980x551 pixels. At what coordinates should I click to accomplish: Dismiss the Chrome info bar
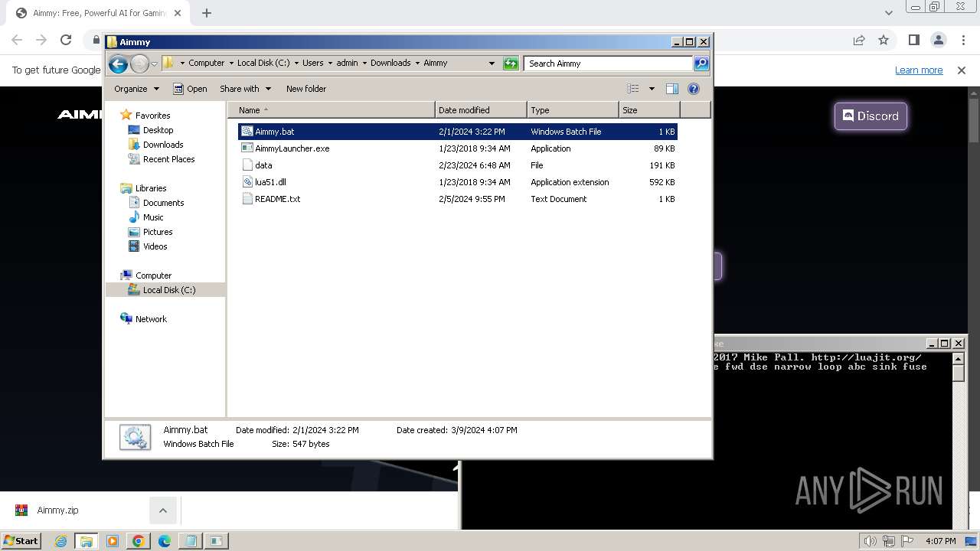962,70
